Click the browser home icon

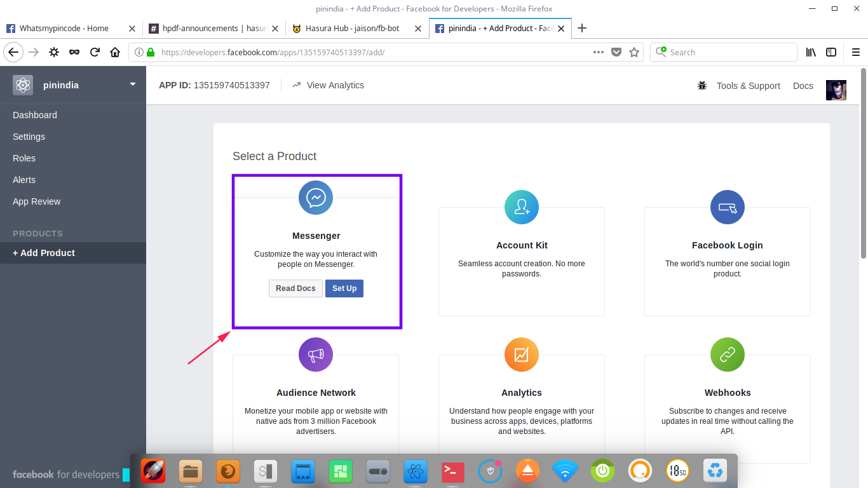tap(115, 52)
